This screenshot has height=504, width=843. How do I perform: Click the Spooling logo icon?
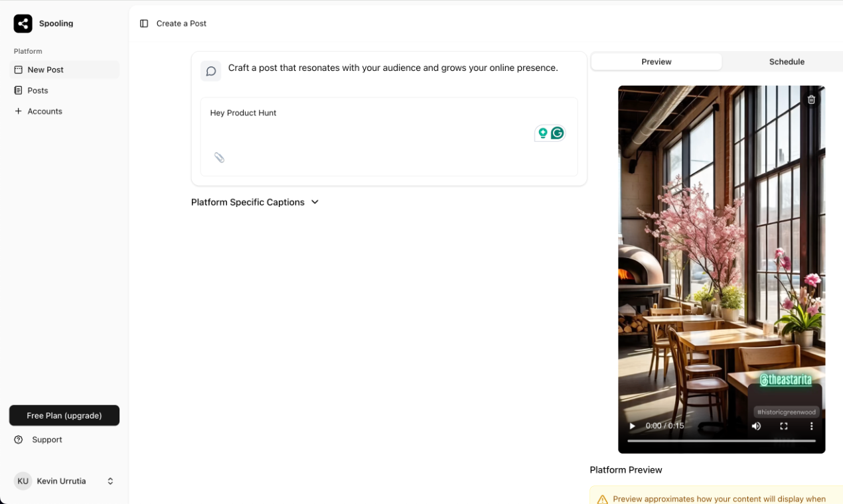coord(23,24)
